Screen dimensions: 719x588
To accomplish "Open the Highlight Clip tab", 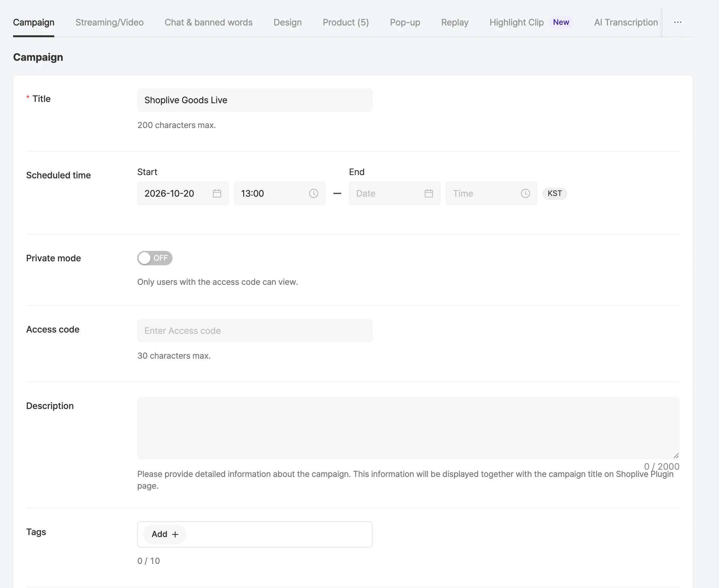I will pos(516,22).
